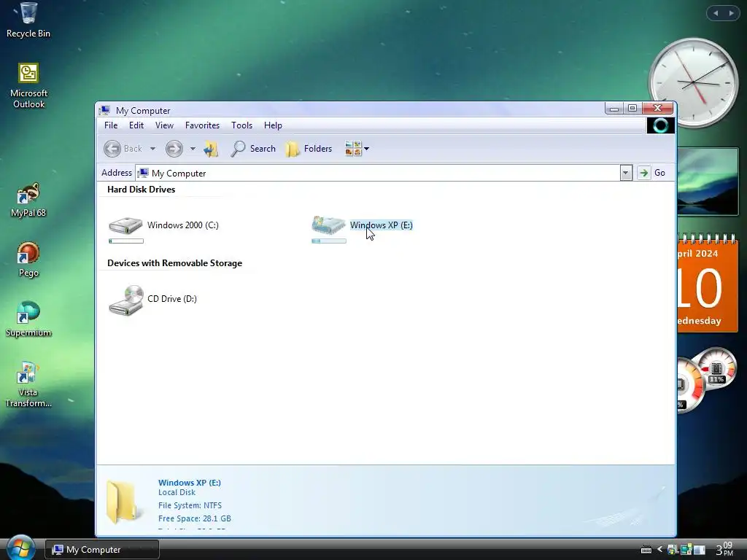Click the Forward arrow button

pos(174,149)
